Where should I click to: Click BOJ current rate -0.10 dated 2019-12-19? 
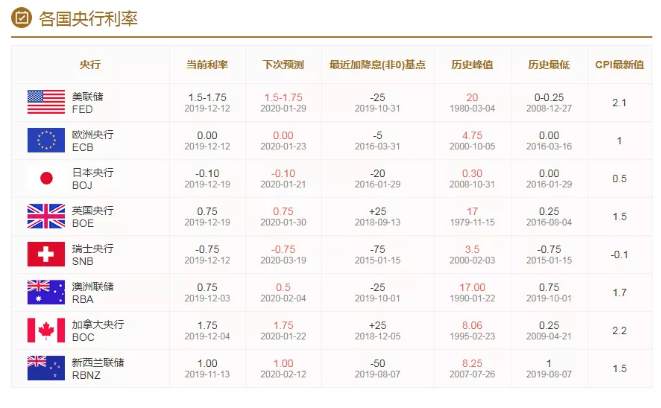(207, 178)
